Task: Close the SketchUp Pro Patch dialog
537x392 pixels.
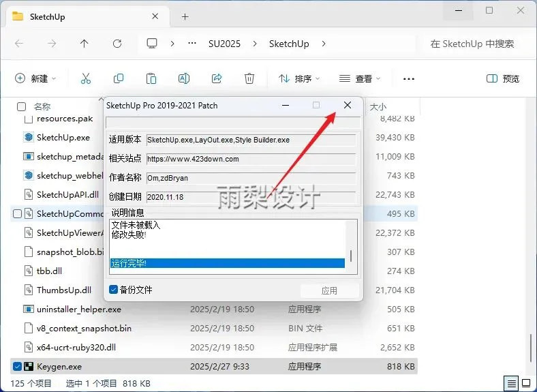Action: [x=348, y=105]
